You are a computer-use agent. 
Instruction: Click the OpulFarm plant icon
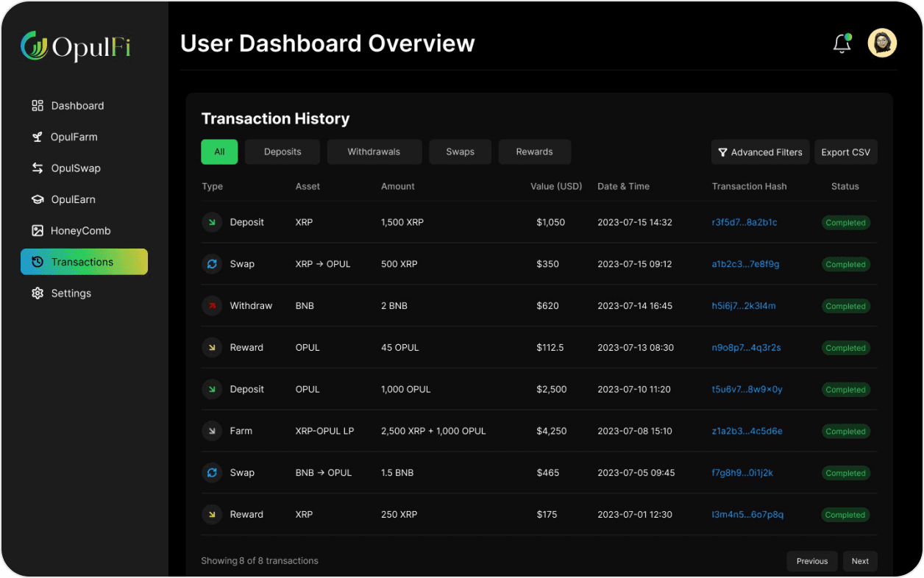click(38, 137)
